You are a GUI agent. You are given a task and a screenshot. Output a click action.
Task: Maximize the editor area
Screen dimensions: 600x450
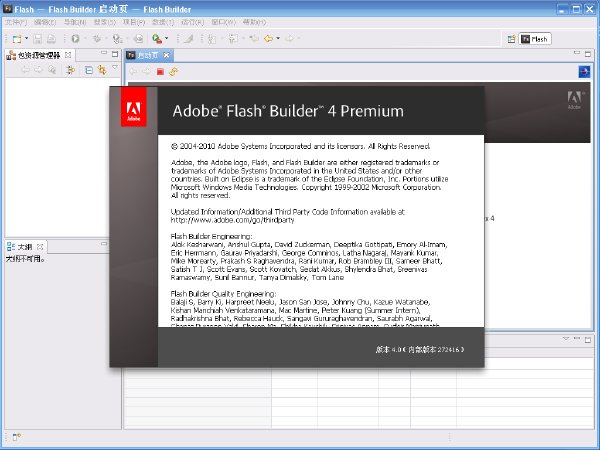(588, 54)
